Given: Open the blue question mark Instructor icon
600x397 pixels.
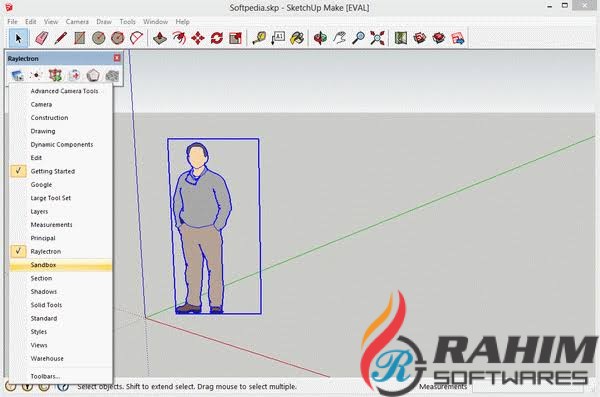Looking at the screenshot, I should pos(63,387).
